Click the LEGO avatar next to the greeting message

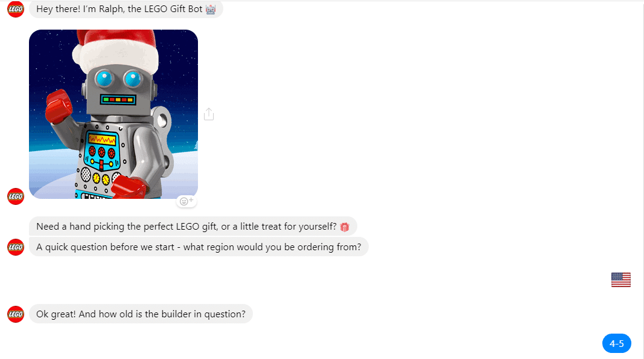coord(16,9)
